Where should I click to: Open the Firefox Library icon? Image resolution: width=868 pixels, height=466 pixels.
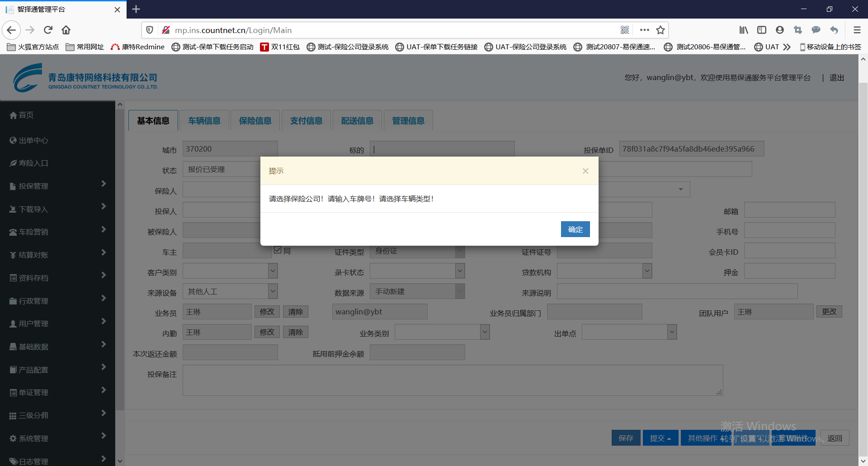[744, 30]
